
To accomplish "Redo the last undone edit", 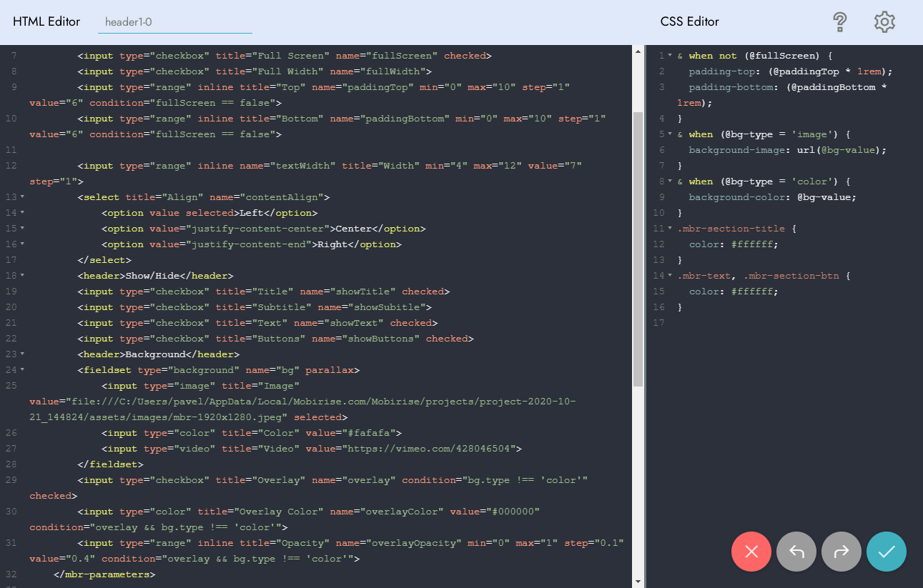I will coord(841,552).
